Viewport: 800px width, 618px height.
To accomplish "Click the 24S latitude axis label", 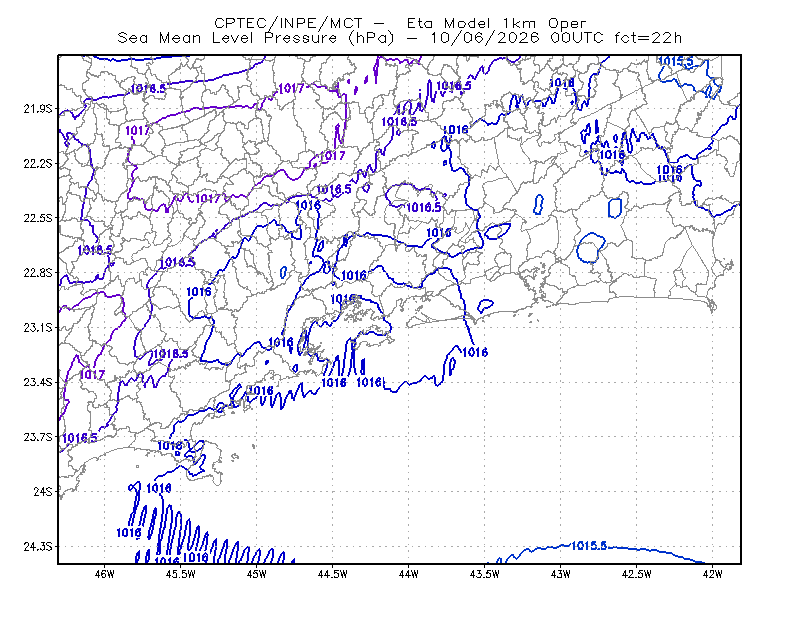I will coord(43,491).
